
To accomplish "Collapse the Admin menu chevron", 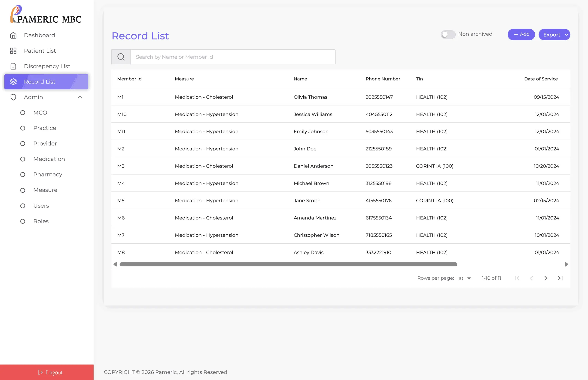I will coord(80,97).
